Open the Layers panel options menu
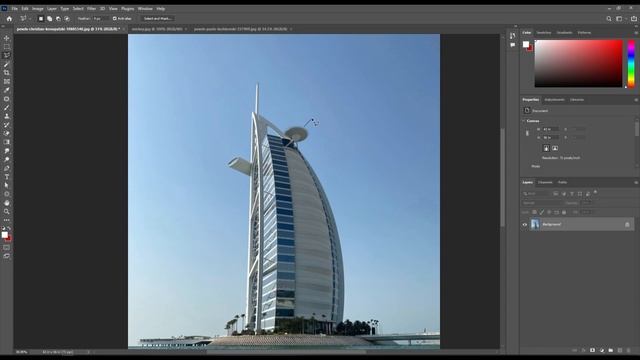The image size is (640, 360). click(636, 182)
